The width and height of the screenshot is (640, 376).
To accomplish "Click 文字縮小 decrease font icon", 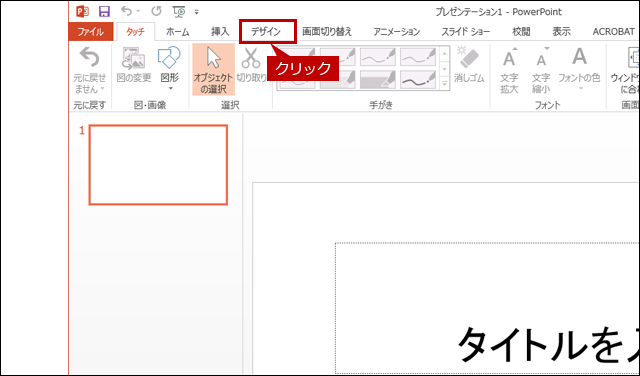I will pos(541,58).
